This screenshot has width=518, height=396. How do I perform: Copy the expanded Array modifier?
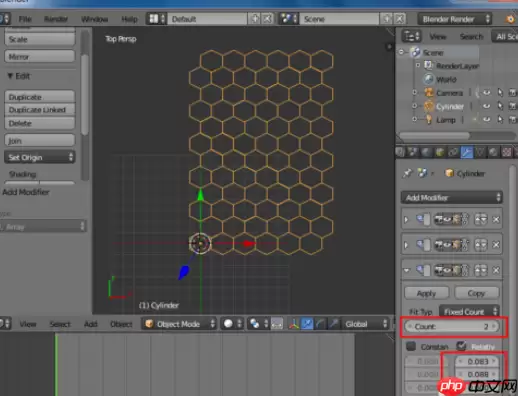tap(476, 293)
